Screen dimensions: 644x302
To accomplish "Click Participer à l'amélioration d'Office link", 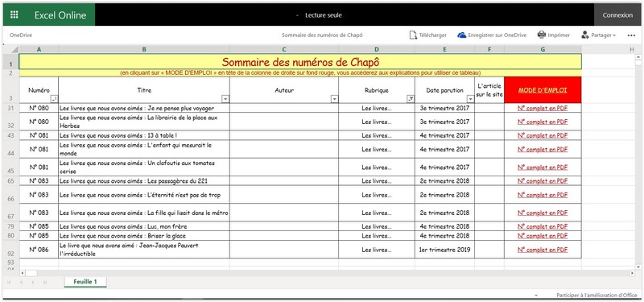I will click(x=597, y=295).
